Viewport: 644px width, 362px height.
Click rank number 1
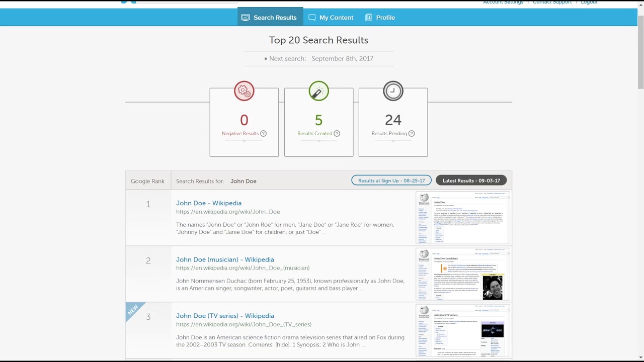[148, 204]
